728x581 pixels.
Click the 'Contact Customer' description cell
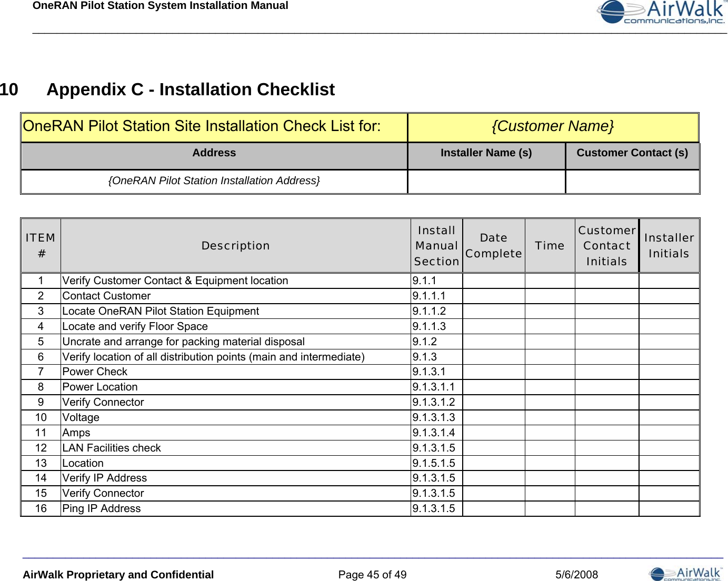coord(236,296)
